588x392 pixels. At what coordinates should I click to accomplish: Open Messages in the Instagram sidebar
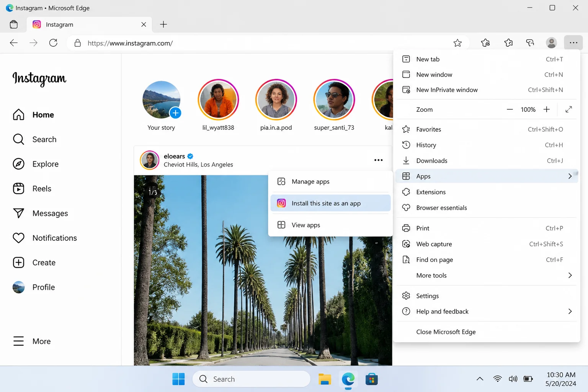(x=40, y=213)
